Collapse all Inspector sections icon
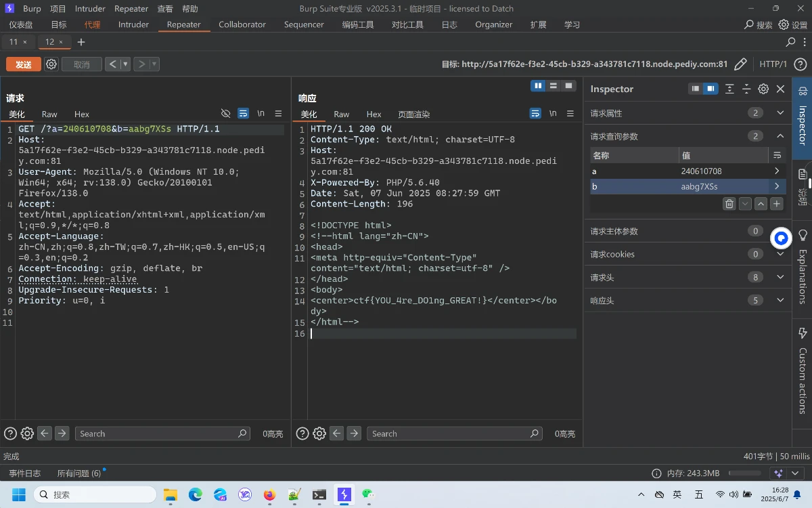The width and height of the screenshot is (812, 508). pyautogui.click(x=746, y=89)
